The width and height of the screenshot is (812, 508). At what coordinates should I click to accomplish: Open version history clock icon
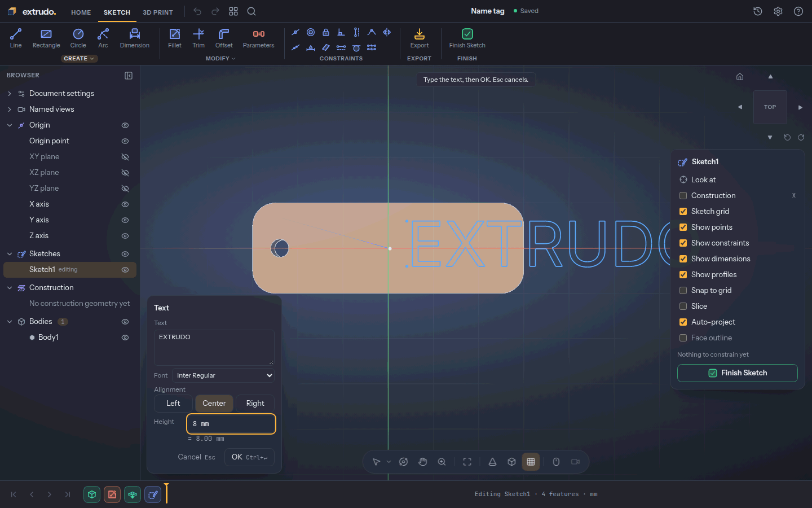pyautogui.click(x=758, y=11)
